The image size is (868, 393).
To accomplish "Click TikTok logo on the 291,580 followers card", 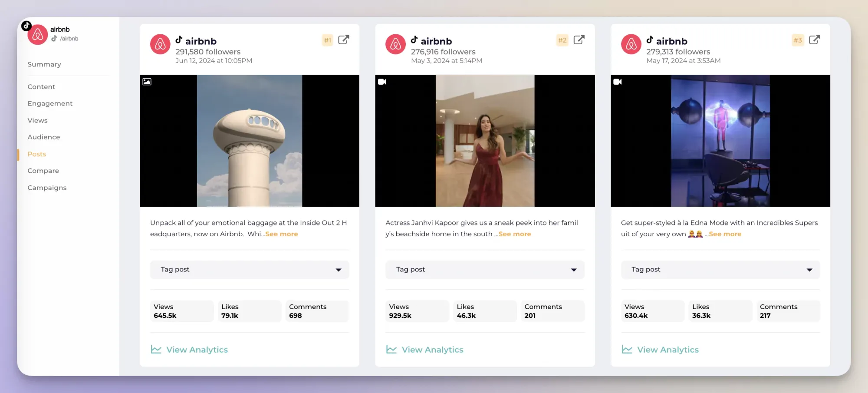I will 179,40.
